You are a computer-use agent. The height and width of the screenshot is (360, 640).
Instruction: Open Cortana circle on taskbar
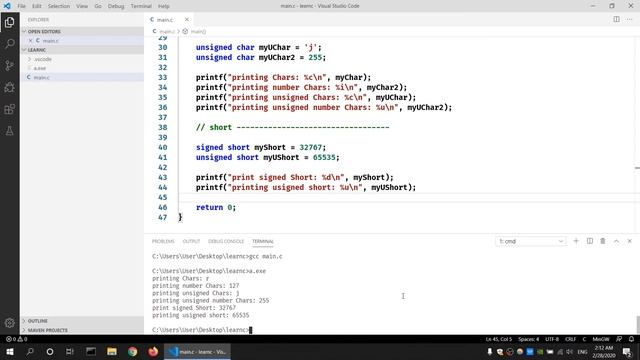[x=50, y=351]
